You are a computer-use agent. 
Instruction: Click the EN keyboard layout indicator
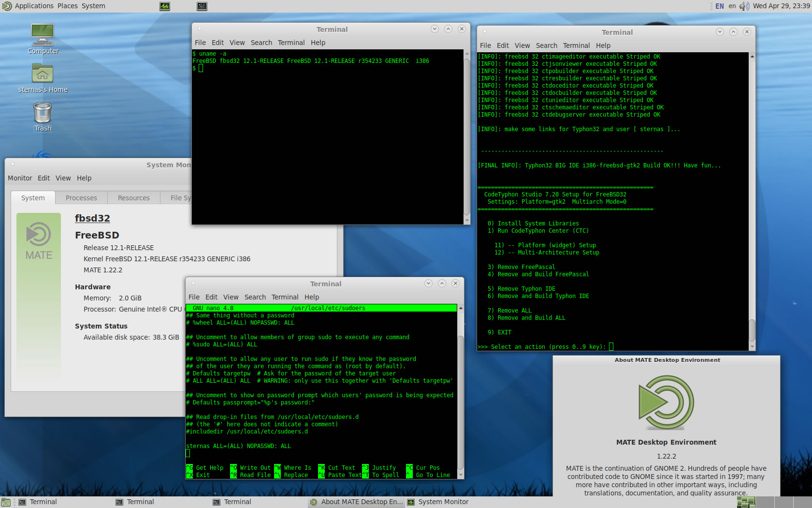720,6
